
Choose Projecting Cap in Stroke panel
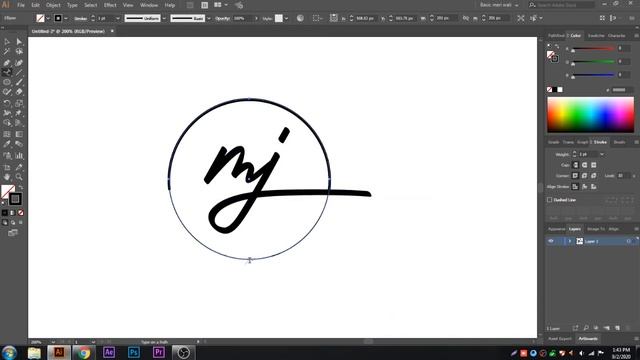click(x=593, y=165)
